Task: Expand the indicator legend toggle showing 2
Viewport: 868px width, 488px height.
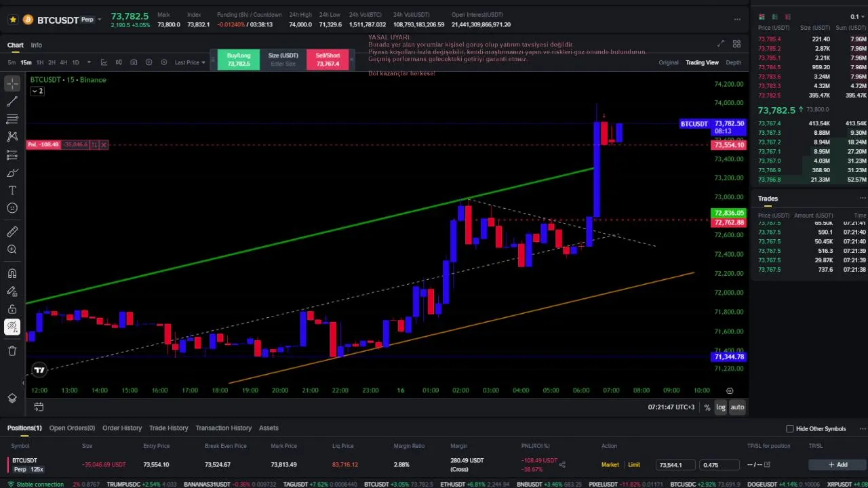Action: pyautogui.click(x=37, y=91)
